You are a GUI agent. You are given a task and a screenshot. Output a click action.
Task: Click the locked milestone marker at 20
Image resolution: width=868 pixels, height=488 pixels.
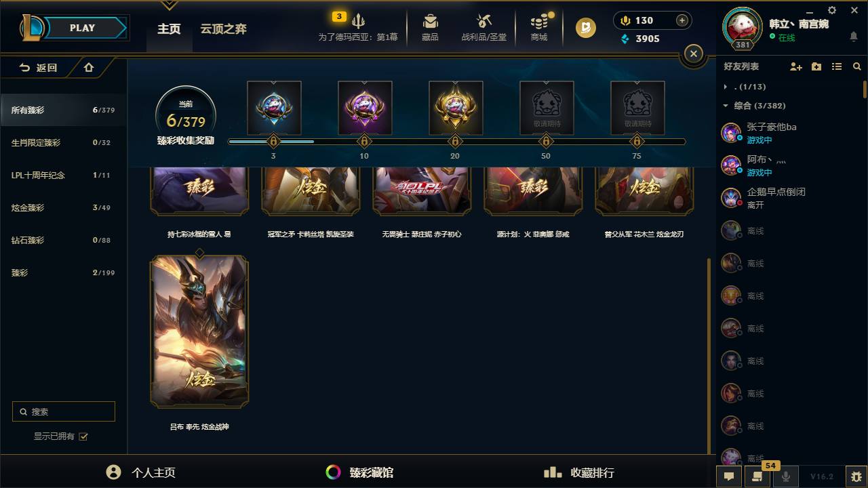[455, 142]
